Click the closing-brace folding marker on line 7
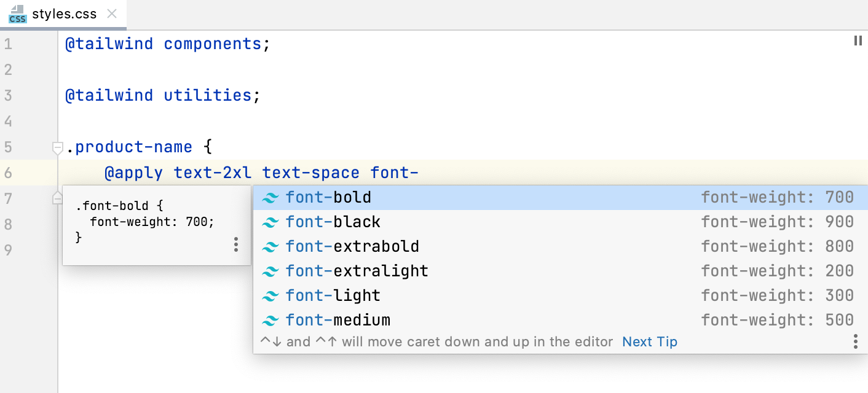The image size is (868, 393). click(x=57, y=197)
